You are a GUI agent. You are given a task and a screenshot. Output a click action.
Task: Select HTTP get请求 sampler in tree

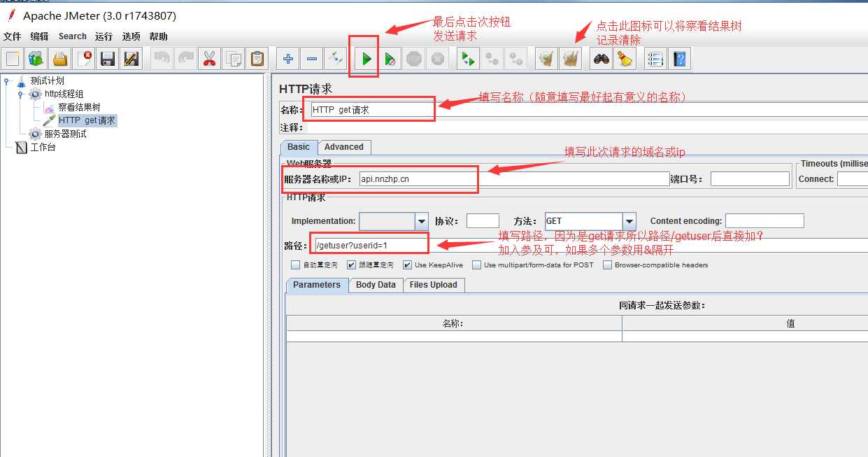click(x=87, y=120)
